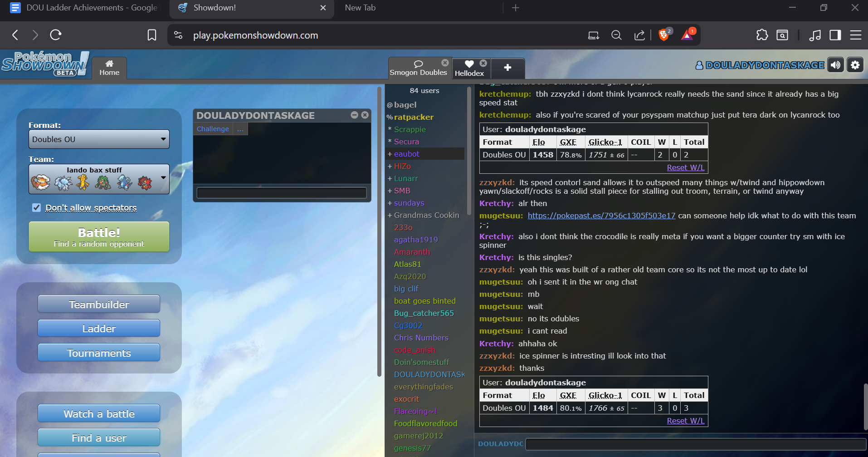Click Find a user button
Image resolution: width=868 pixels, height=457 pixels.
point(99,437)
